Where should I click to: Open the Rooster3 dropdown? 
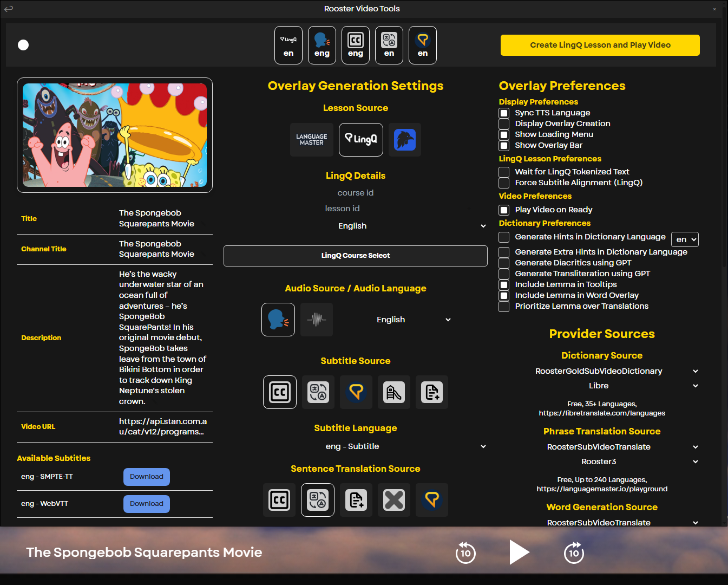(602, 461)
